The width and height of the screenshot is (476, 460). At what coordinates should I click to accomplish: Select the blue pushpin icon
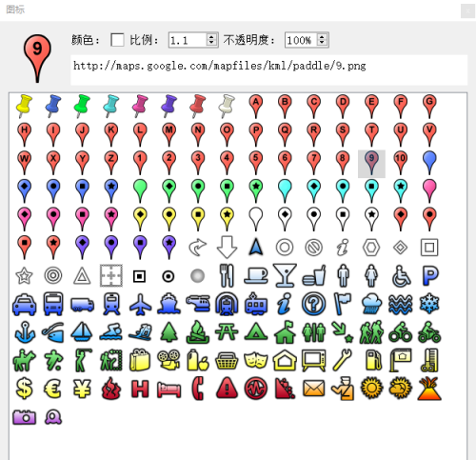pos(53,106)
